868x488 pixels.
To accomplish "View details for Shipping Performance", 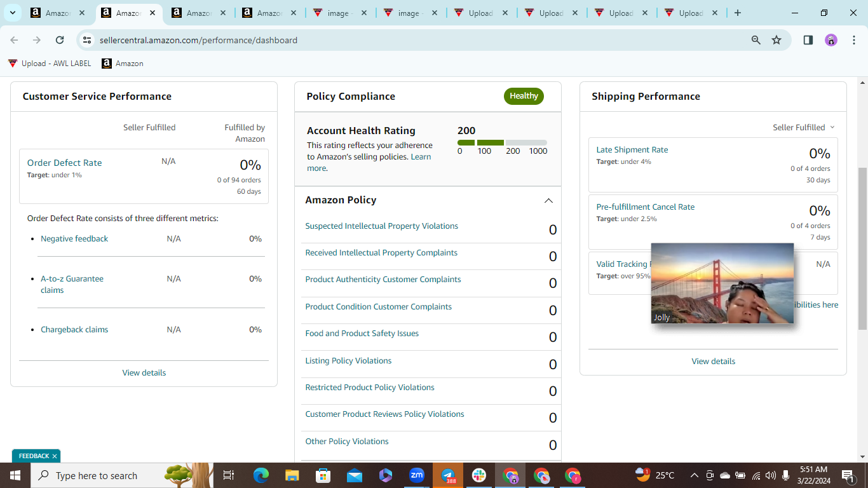I will pyautogui.click(x=713, y=362).
